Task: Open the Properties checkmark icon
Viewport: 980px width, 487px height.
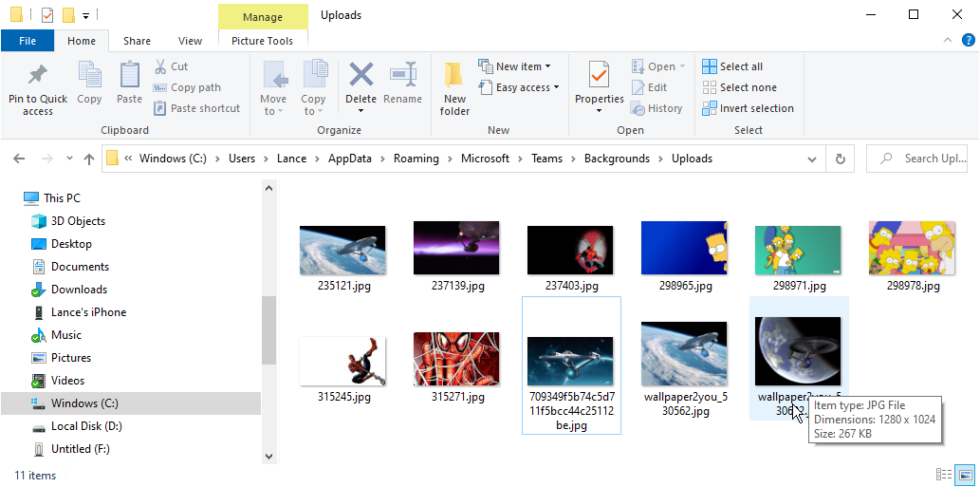Action: coord(599,76)
